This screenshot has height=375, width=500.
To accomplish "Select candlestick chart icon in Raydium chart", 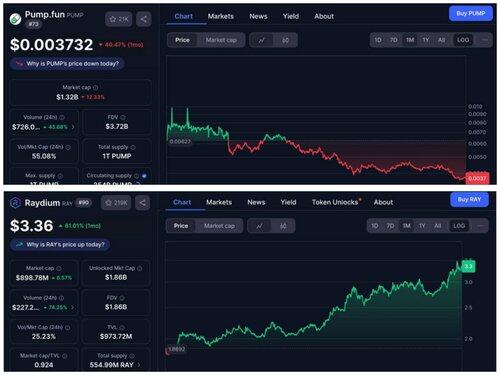I will coord(283,226).
